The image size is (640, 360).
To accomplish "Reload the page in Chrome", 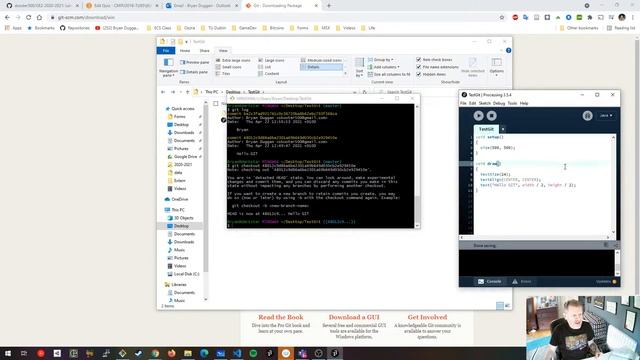I will [x=28, y=18].
